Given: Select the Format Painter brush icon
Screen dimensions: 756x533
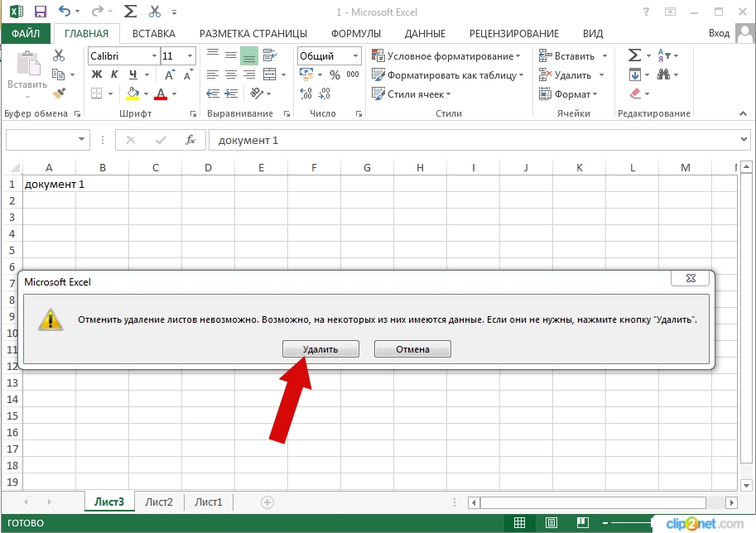Looking at the screenshot, I should click(x=59, y=93).
